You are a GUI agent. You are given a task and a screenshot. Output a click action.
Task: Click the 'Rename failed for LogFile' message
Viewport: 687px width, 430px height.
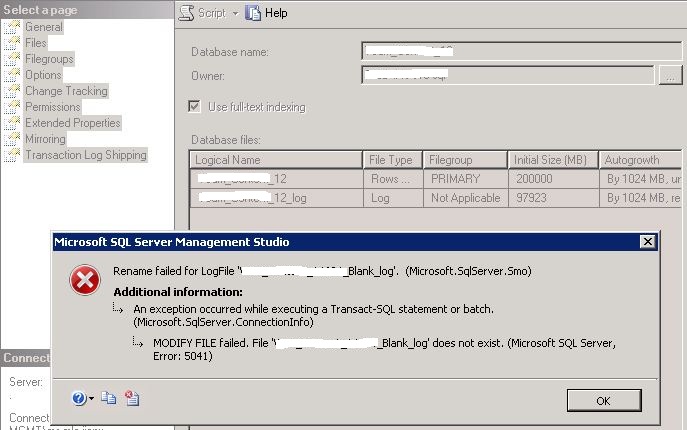[322, 271]
